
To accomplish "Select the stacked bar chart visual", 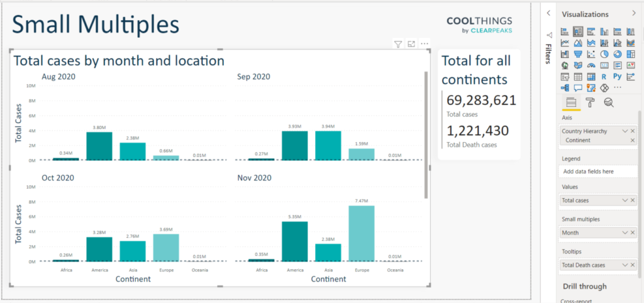I will click(x=565, y=31).
